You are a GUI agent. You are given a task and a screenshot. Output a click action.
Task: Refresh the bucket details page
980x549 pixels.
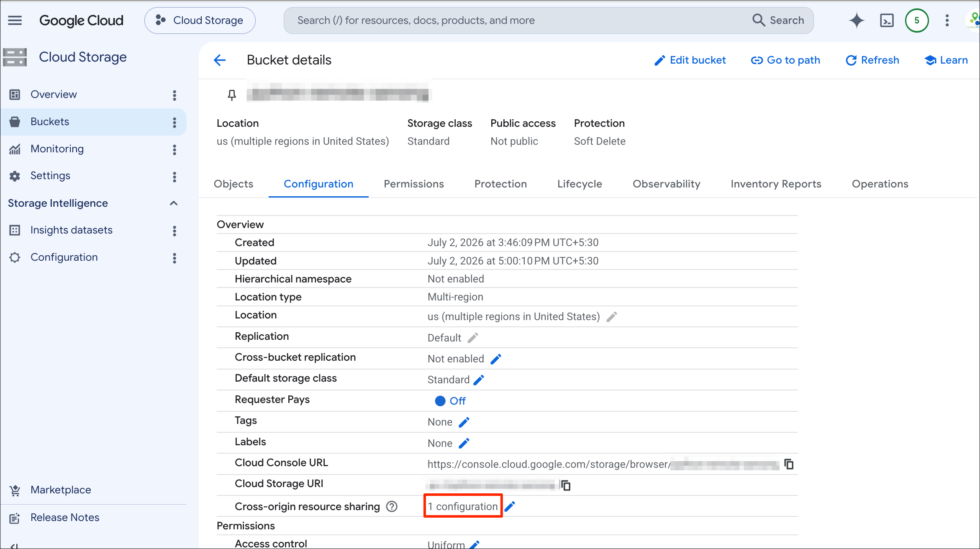[872, 60]
